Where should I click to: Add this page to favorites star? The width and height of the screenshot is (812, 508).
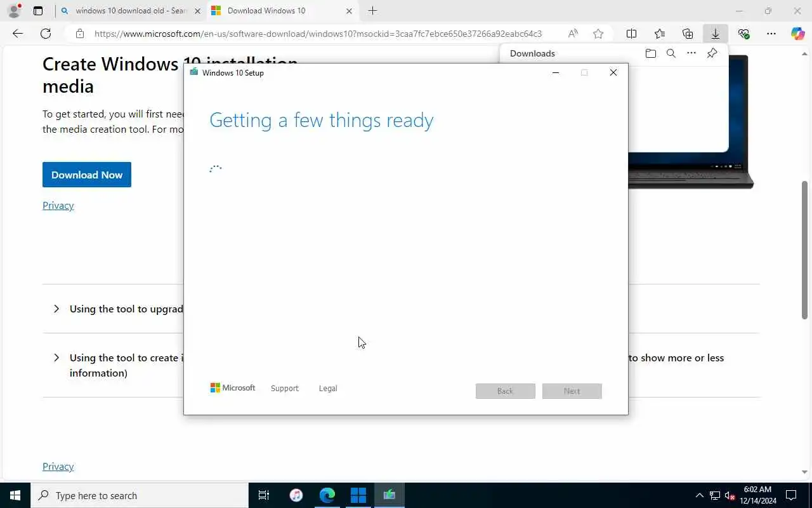(598, 34)
